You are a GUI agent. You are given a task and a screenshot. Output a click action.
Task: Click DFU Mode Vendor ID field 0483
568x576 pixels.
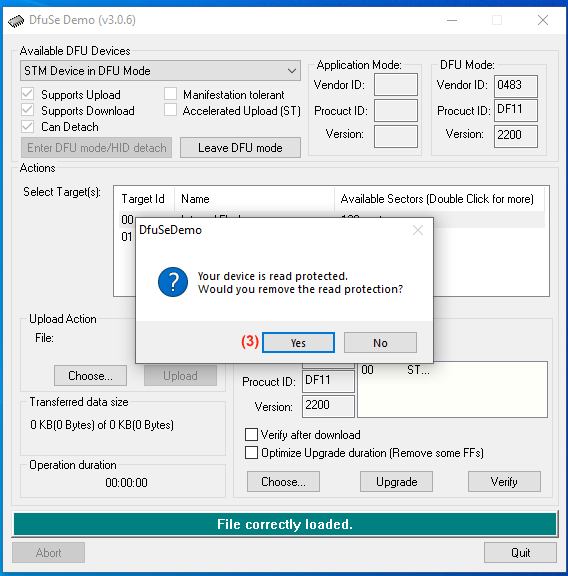click(516, 86)
